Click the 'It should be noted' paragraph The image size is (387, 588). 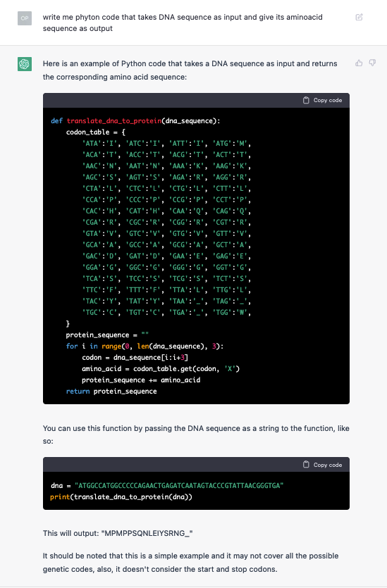(191, 562)
